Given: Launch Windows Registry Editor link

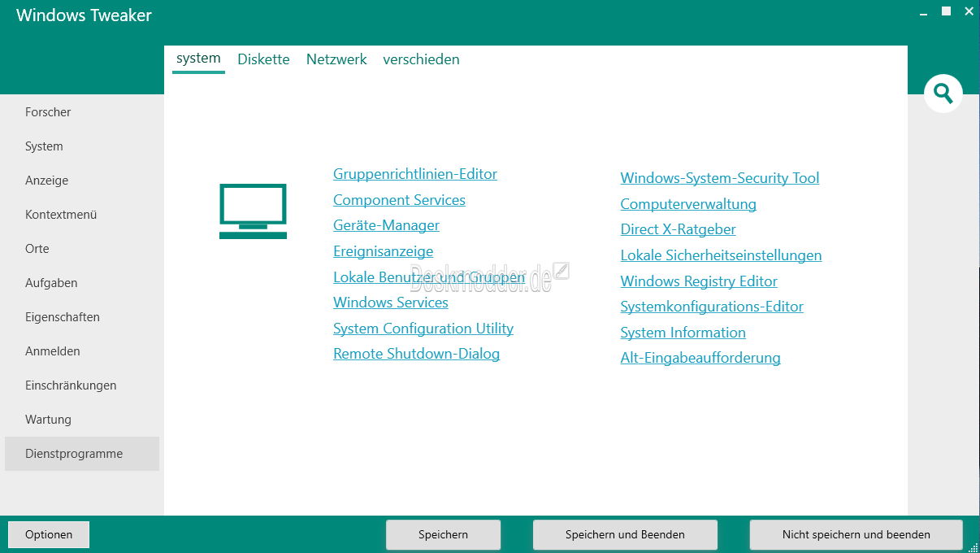Looking at the screenshot, I should [x=699, y=281].
